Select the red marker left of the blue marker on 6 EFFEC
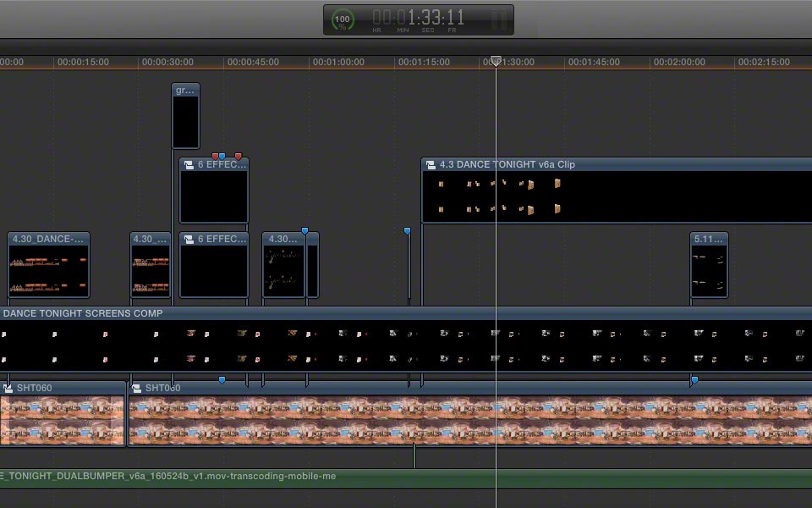The width and height of the screenshot is (812, 508). pyautogui.click(x=215, y=156)
